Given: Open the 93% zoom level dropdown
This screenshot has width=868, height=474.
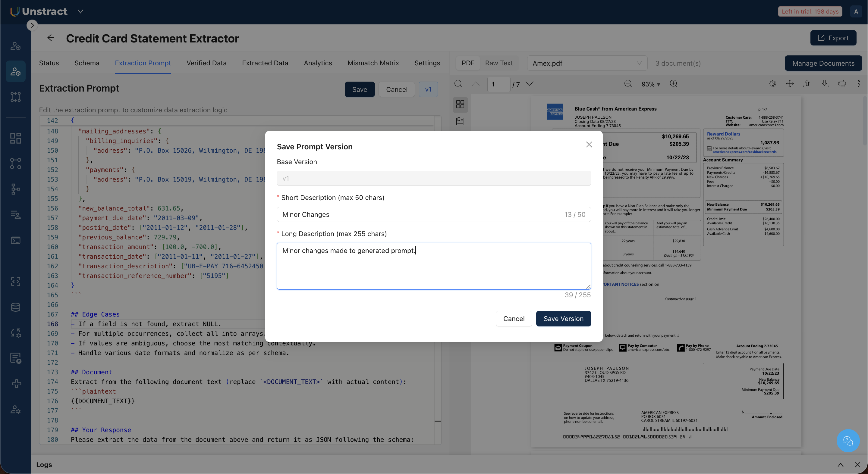Looking at the screenshot, I should click(x=650, y=84).
